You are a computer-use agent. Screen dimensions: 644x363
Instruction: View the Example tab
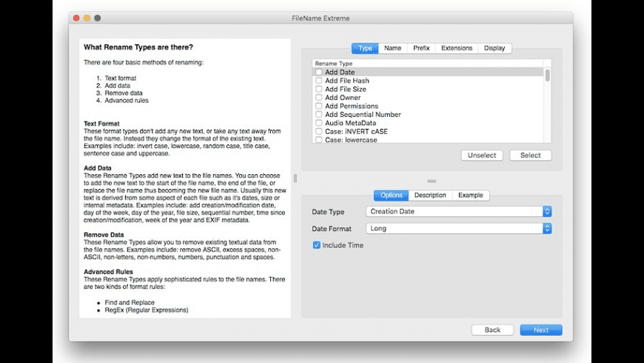click(471, 196)
